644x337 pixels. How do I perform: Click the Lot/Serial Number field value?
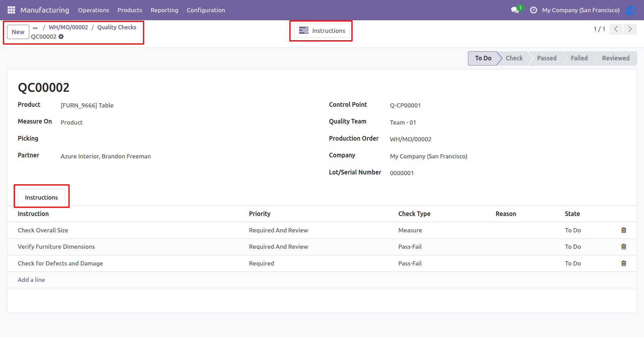point(402,173)
